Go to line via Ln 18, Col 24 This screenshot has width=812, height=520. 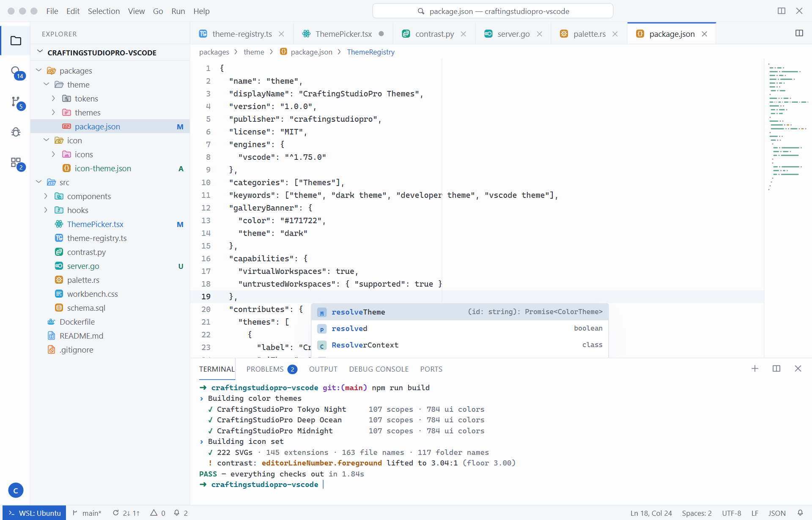[651, 513]
